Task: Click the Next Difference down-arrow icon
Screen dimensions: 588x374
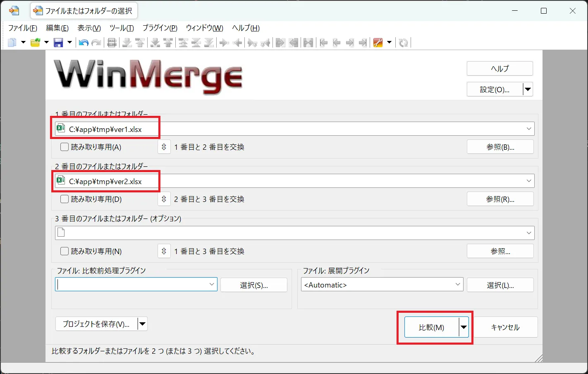Action: 127,42
